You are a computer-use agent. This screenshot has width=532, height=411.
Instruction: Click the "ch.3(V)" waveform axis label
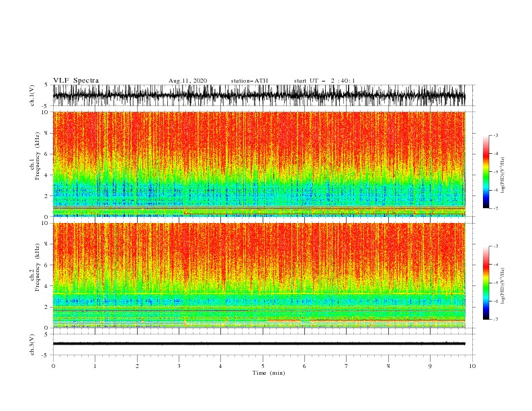coord(32,345)
